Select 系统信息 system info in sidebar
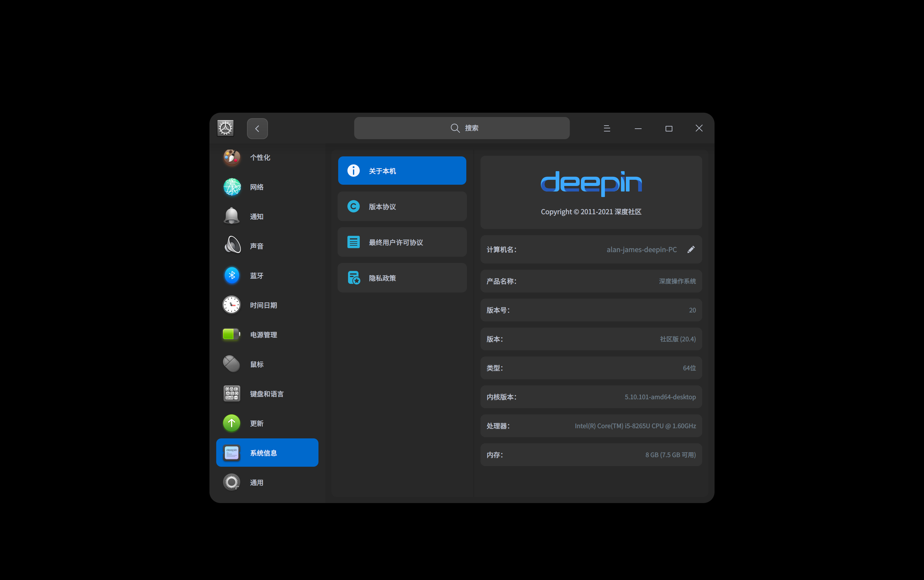 [x=267, y=453]
